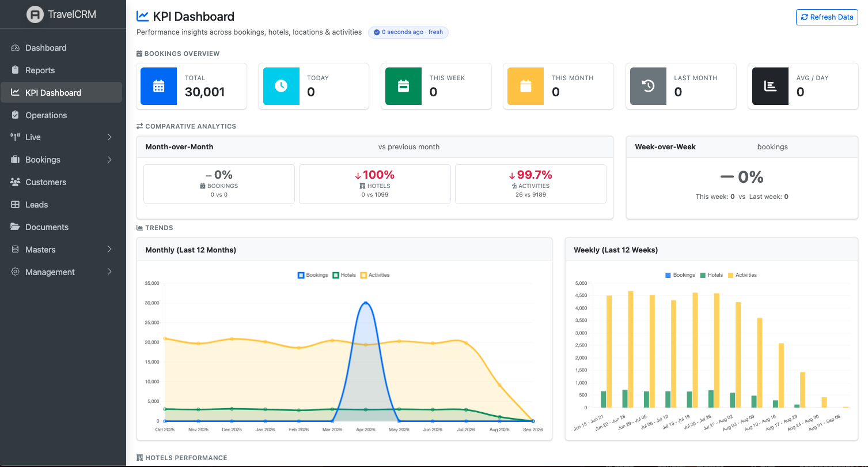The height and width of the screenshot is (467, 868).
Task: Select the KPI Dashboard menu item
Action: (x=62, y=93)
